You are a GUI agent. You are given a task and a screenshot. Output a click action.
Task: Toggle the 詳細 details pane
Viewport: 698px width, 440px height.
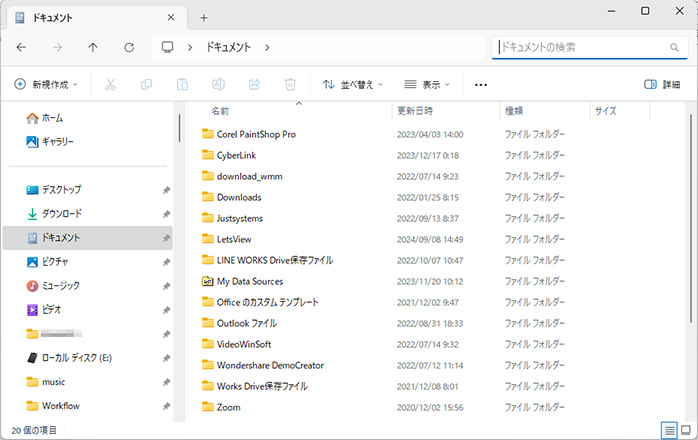pos(662,84)
